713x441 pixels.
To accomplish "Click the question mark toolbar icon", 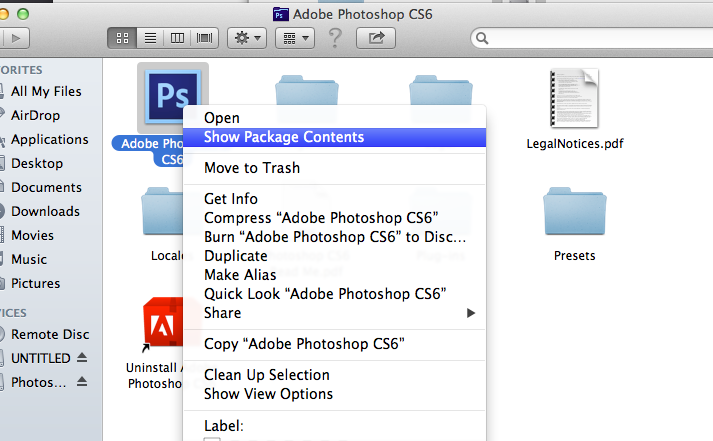I will point(335,38).
